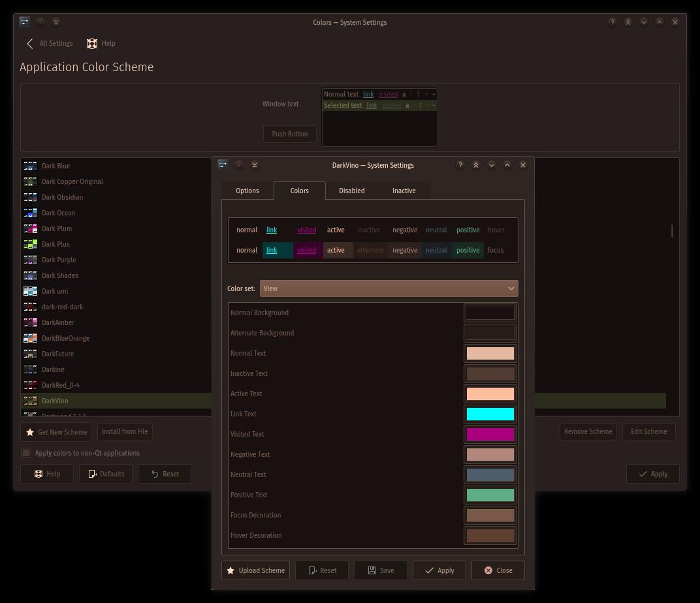
Task: Pick the Normal Text color swatch
Action: (490, 353)
